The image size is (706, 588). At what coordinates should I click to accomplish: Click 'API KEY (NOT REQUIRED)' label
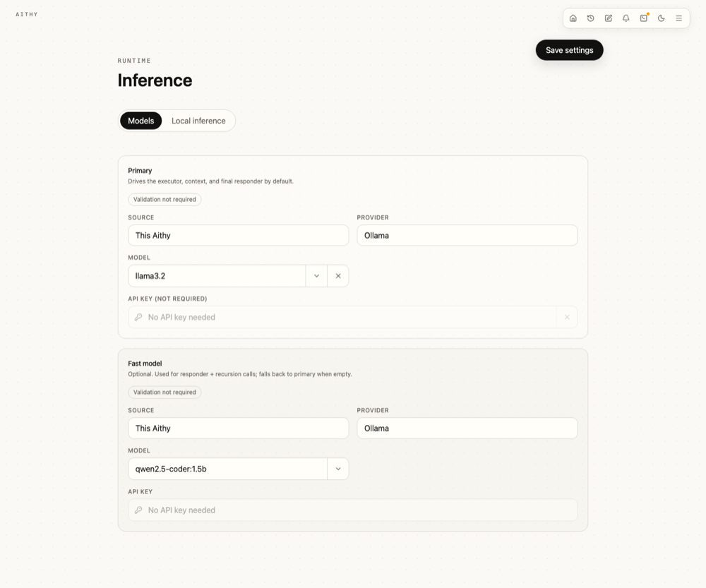tap(167, 299)
